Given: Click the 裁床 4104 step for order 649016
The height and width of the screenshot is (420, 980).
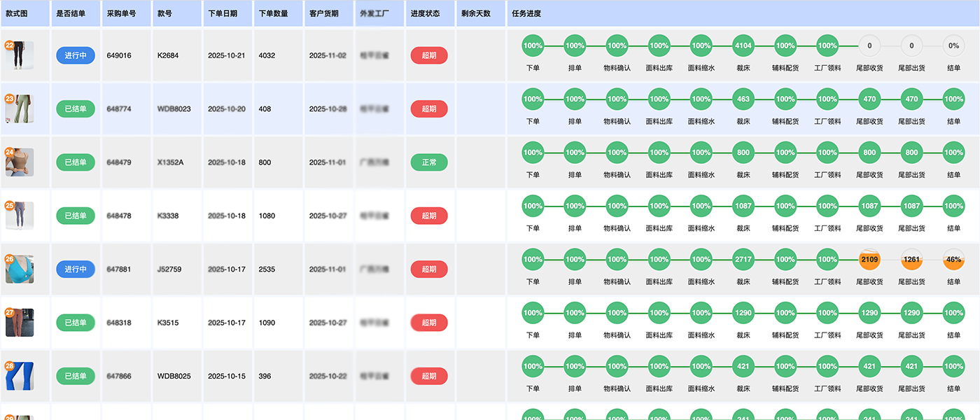Looking at the screenshot, I should [743, 45].
